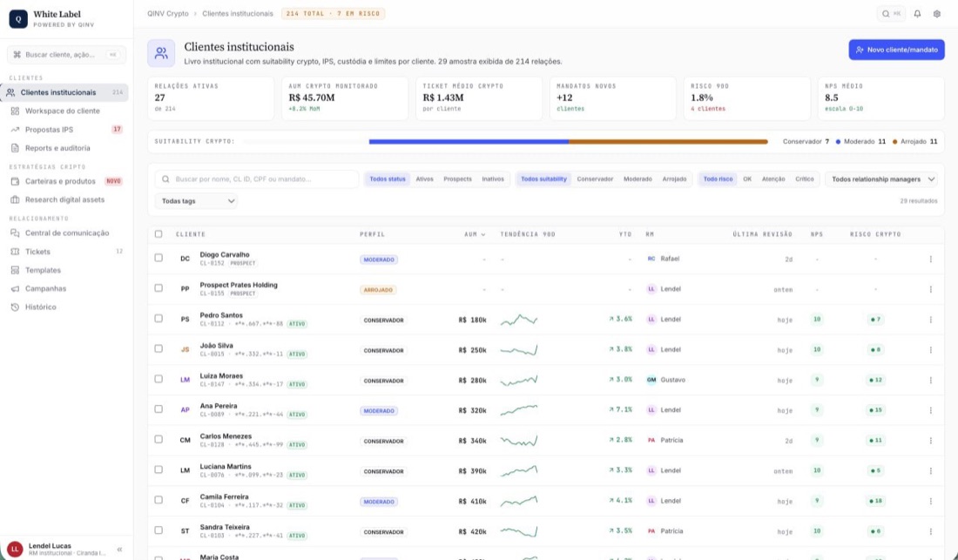This screenshot has width=958, height=560.
Task: Toggle the select-all checkbox in table header
Action: (159, 234)
